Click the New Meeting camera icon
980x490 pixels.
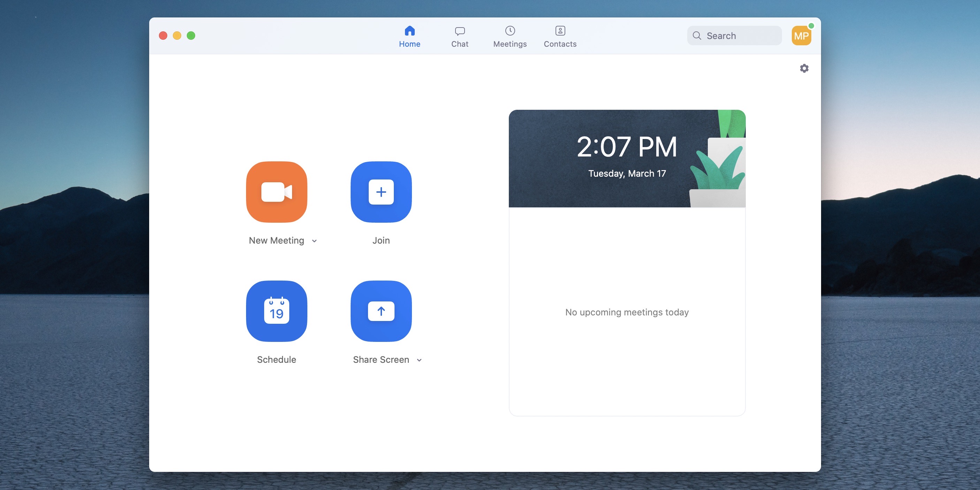[x=276, y=192]
